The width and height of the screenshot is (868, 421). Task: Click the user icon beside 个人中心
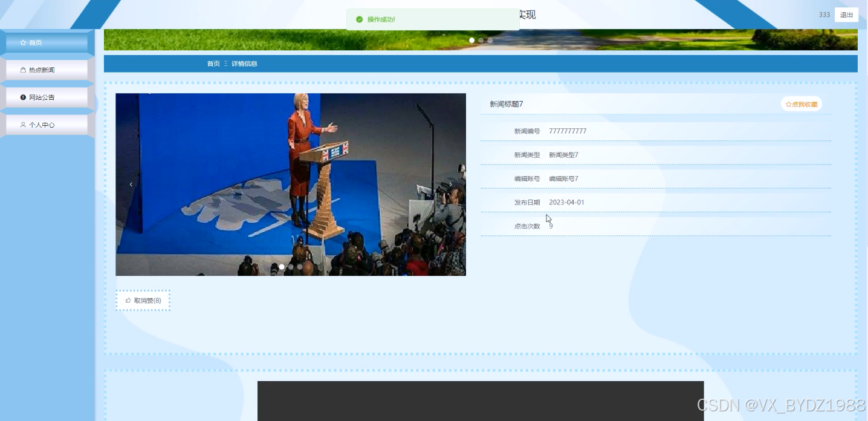pyautogui.click(x=23, y=125)
